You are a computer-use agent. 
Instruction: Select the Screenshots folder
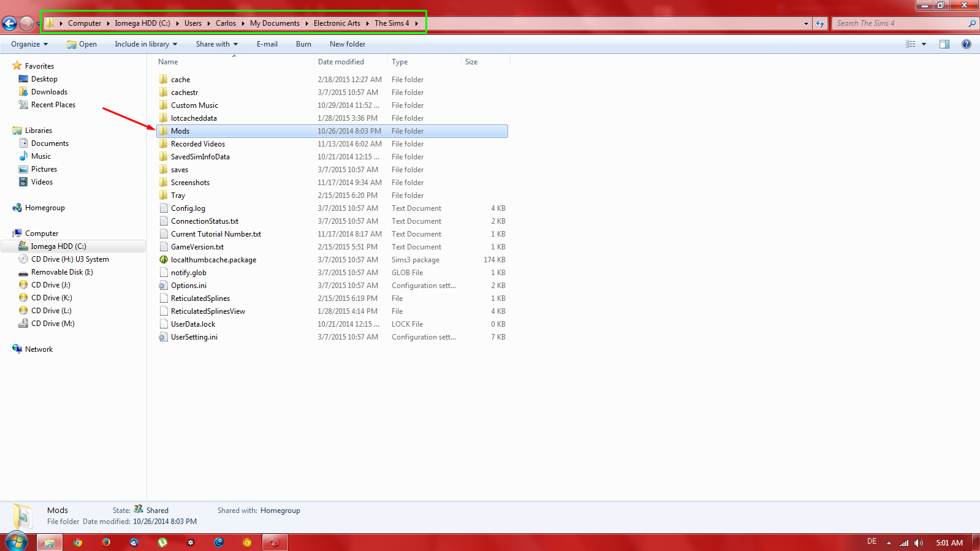pos(190,183)
